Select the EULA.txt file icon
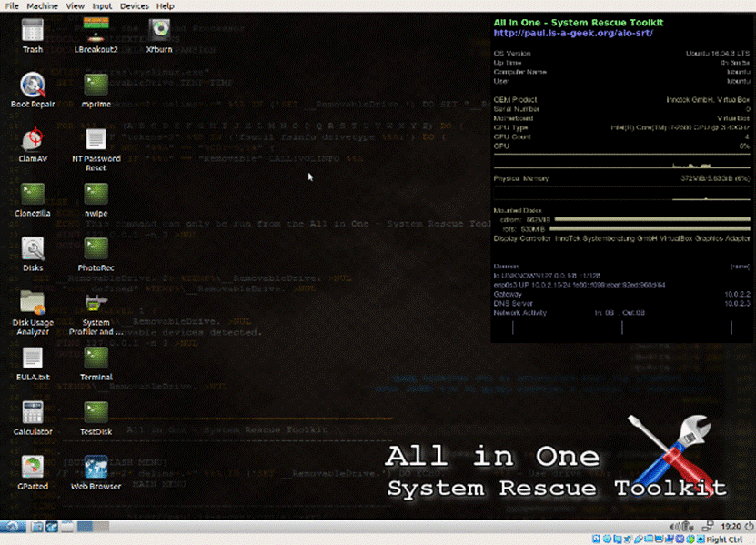The height and width of the screenshot is (545, 756). point(33,364)
